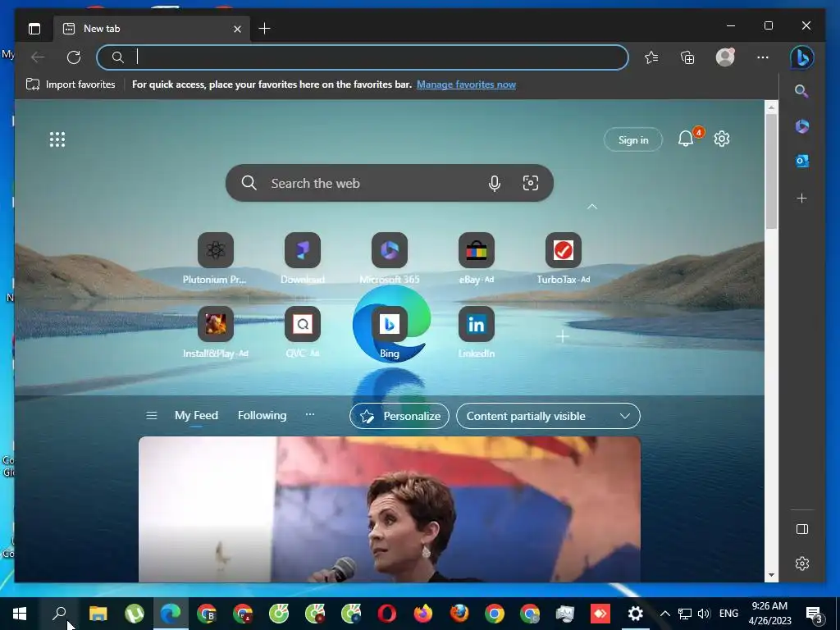Viewport: 840px width, 630px height.
Task: Toggle the hide sidebar icon
Action: pos(802,529)
